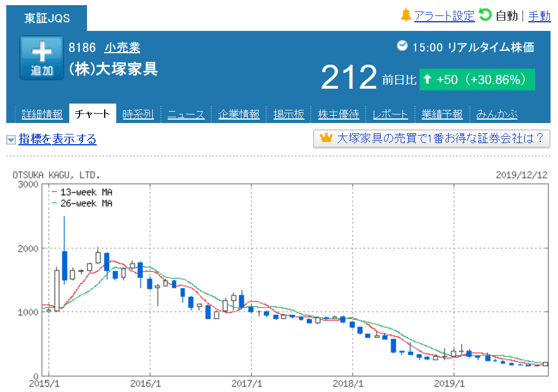Open the 業績予報 tab
The height and width of the screenshot is (392, 558).
point(442,114)
